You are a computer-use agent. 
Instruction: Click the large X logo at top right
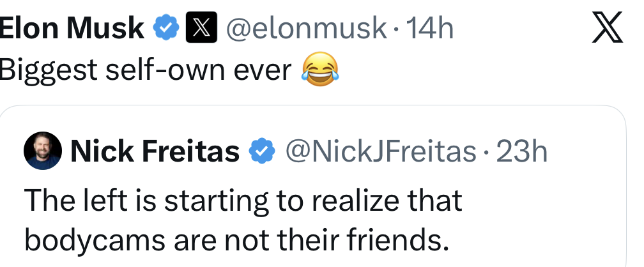[606, 28]
